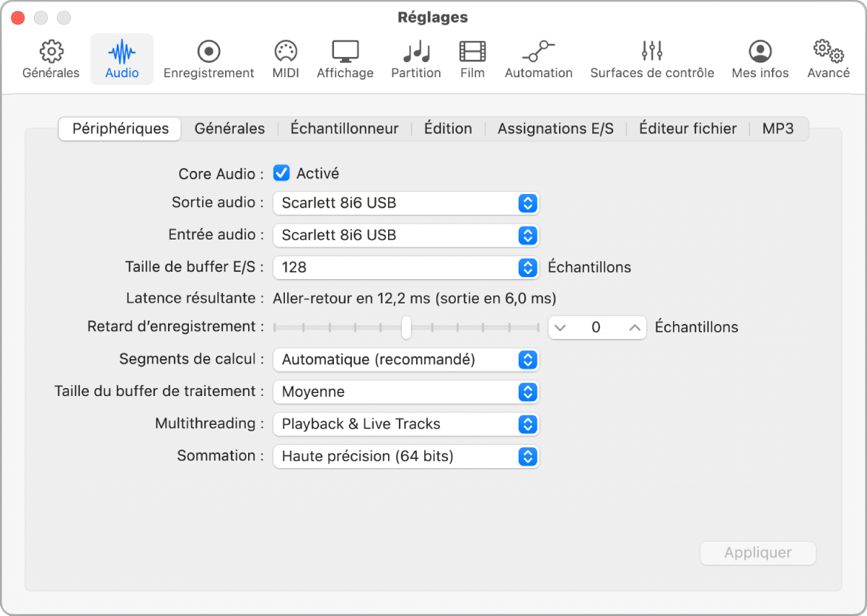Image resolution: width=867 pixels, height=616 pixels.
Task: Select the Avancé settings icon
Action: pos(827,58)
